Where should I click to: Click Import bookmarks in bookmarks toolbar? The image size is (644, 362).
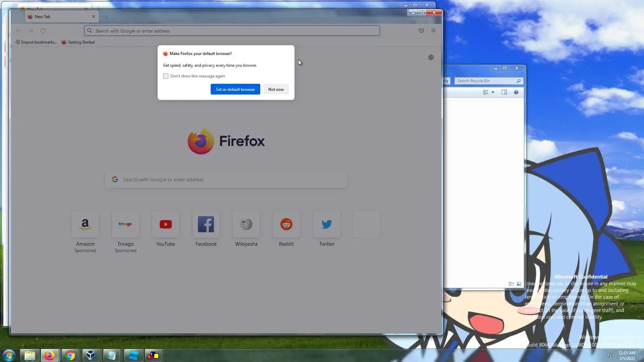(x=36, y=42)
